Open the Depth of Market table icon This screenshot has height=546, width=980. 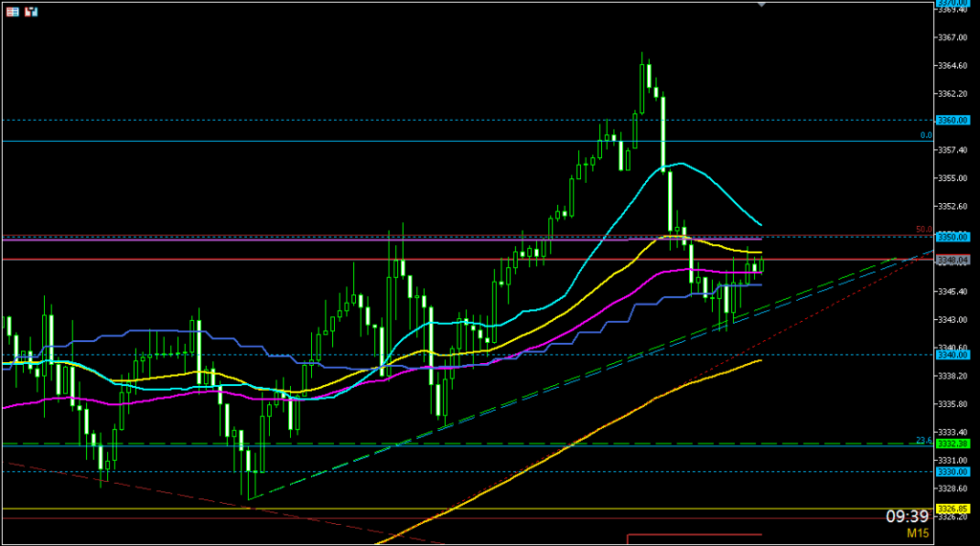(x=12, y=11)
